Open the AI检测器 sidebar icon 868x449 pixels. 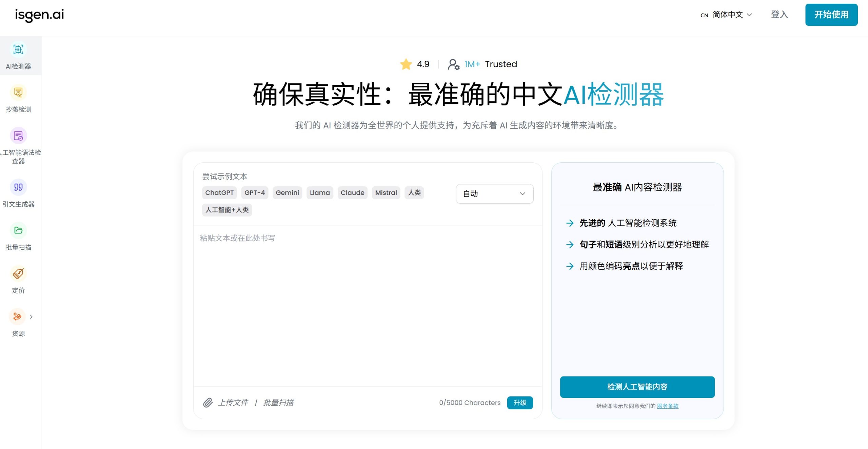(x=18, y=50)
